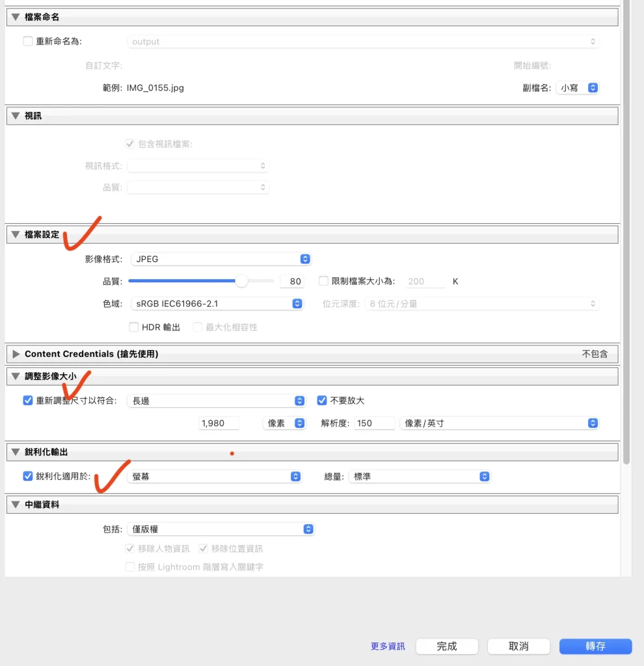Screen dimensions: 644x666
Task: Expand the Content Credentials section
Action: click(16, 354)
